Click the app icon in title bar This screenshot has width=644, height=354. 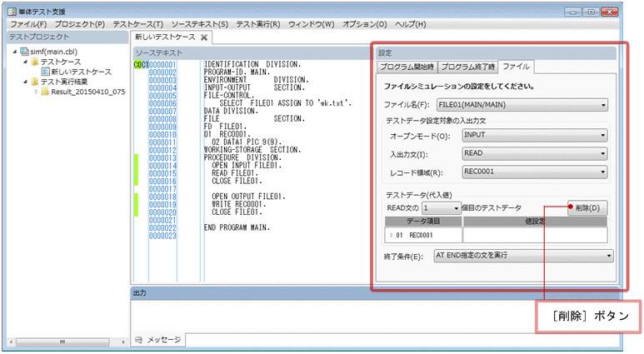point(12,12)
